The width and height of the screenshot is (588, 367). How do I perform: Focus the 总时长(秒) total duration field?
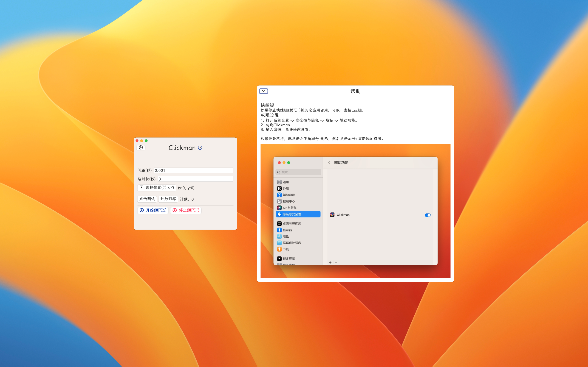coord(195,179)
